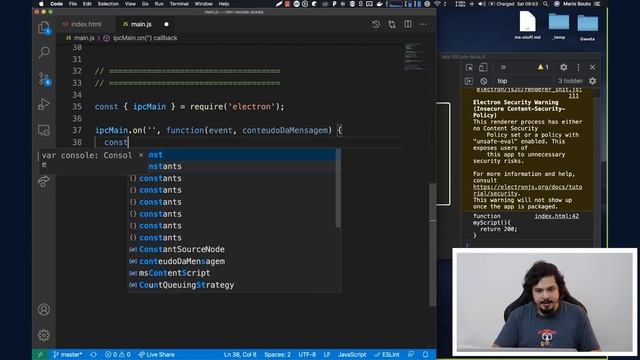Screen dimensions: 640x360
Task: Close the DevTools panel
Action: pos(593,68)
